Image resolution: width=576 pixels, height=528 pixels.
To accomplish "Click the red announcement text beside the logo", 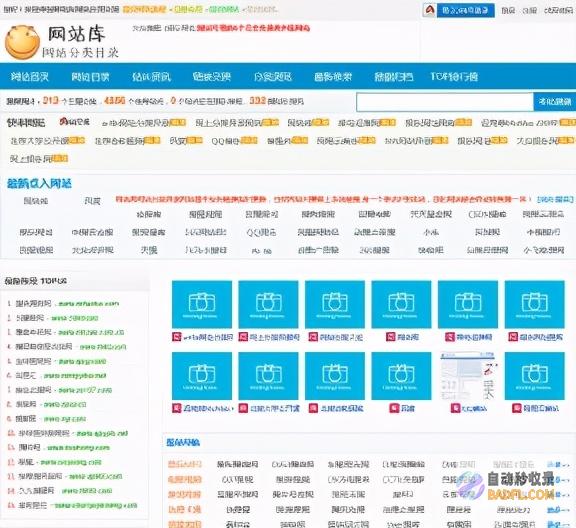I will click(x=253, y=28).
